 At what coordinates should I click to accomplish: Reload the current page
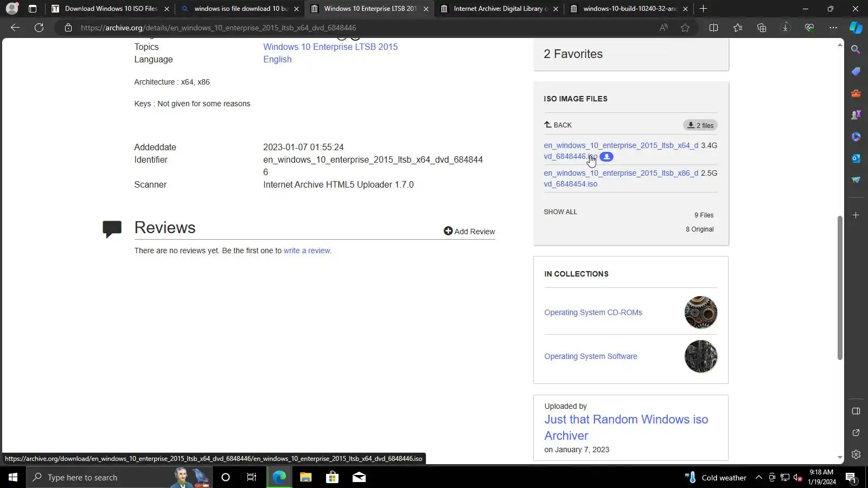coord(39,28)
